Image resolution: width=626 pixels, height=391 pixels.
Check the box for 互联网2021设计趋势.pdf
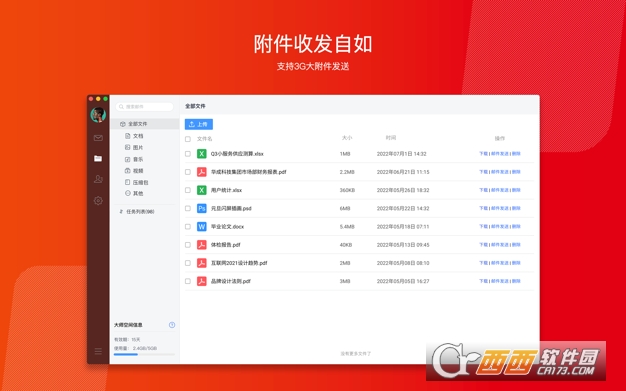[188, 263]
